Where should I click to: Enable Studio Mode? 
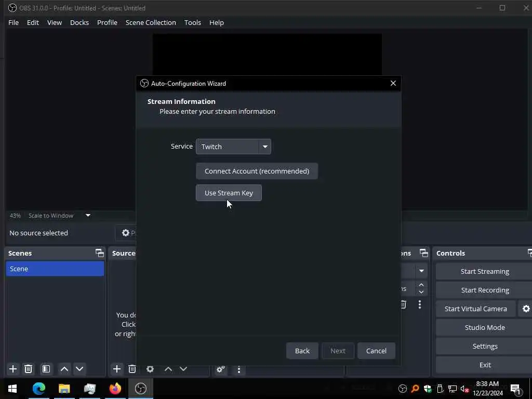point(485,327)
